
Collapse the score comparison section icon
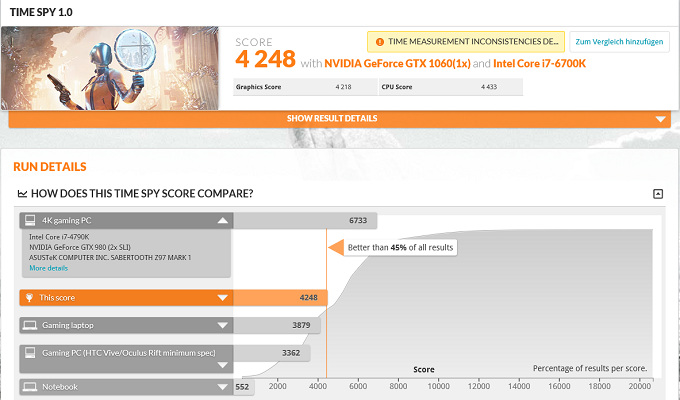click(x=658, y=194)
